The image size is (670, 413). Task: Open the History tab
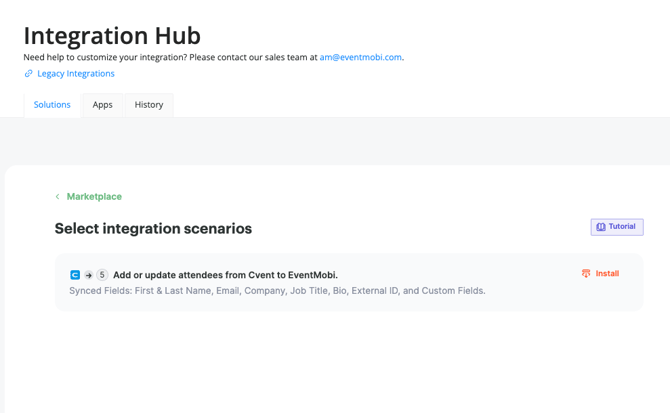(149, 105)
